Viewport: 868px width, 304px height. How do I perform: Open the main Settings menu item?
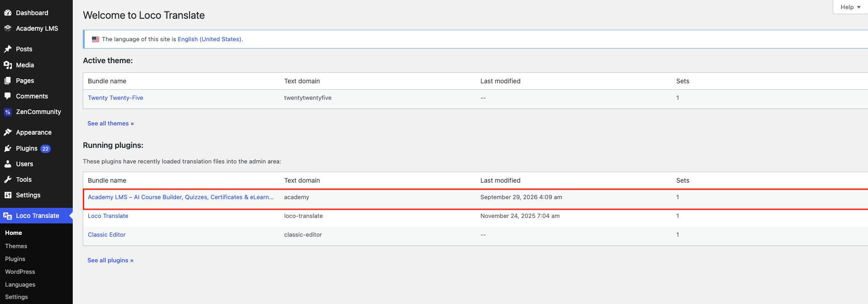28,195
